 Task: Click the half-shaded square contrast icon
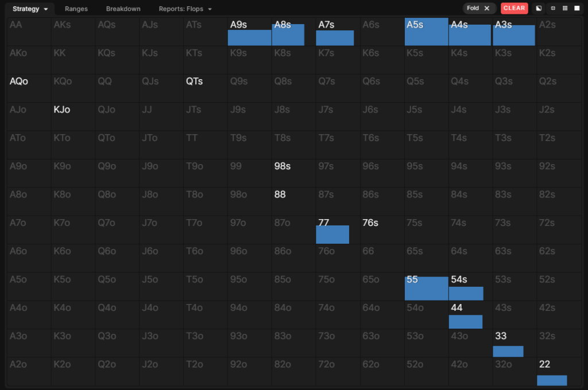click(539, 8)
